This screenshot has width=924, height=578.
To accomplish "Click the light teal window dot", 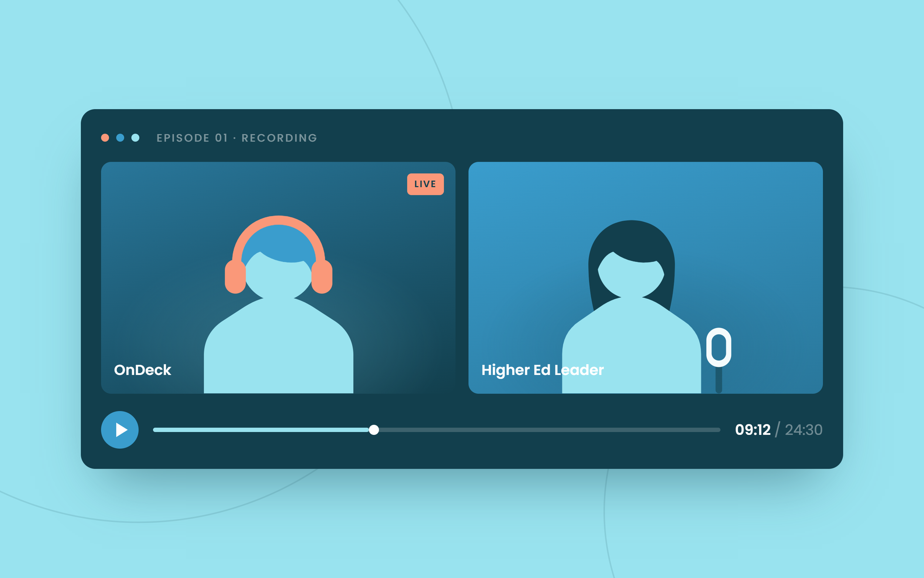I will [x=135, y=138].
